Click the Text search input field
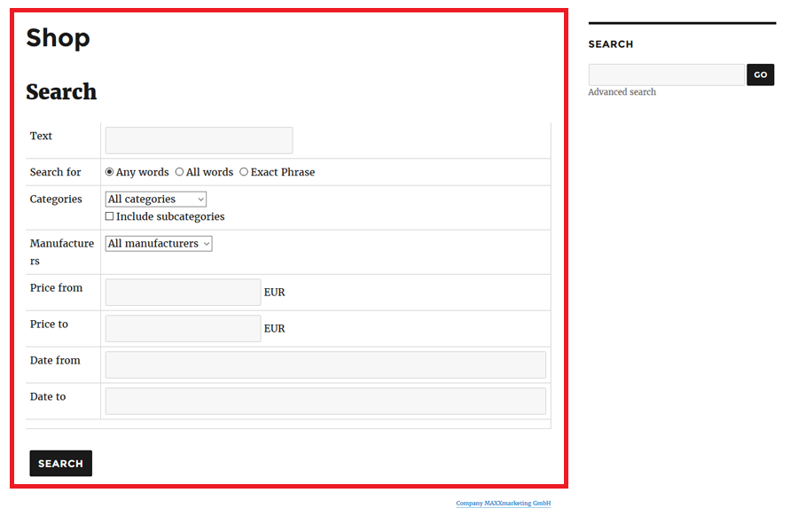 199,140
